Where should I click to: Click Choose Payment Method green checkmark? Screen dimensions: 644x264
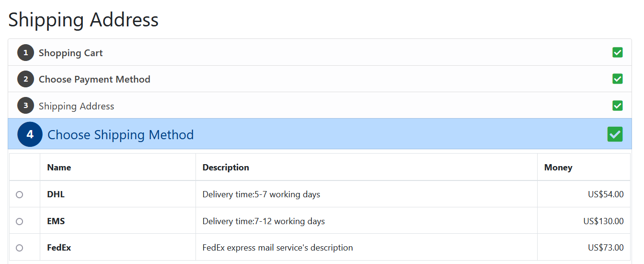(618, 79)
